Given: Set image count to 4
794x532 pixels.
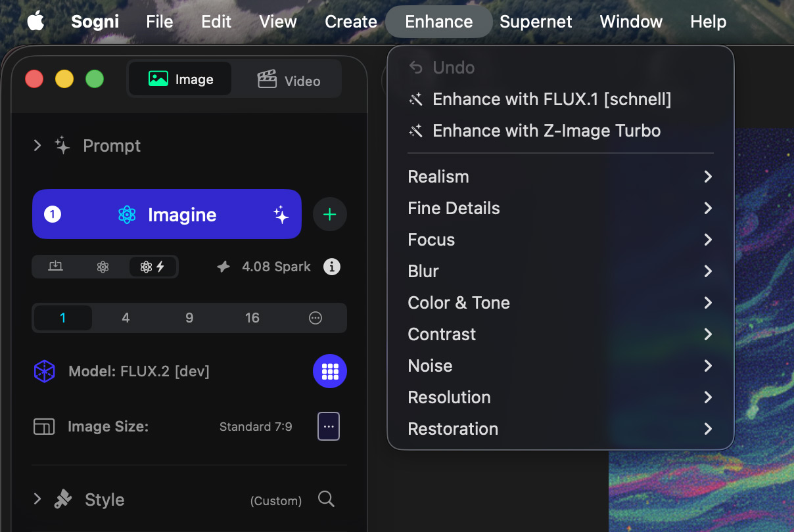Looking at the screenshot, I should tap(126, 318).
